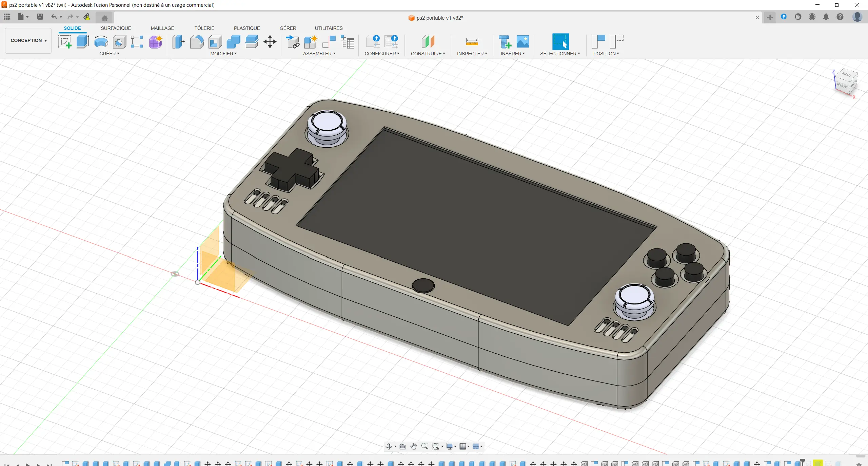Expand the ASSEMBLER menu
This screenshot has height=466, width=868.
[x=319, y=54]
